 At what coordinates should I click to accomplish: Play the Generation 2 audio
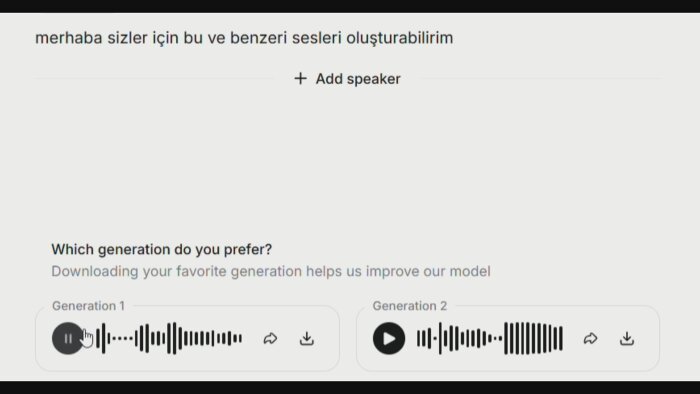(389, 339)
